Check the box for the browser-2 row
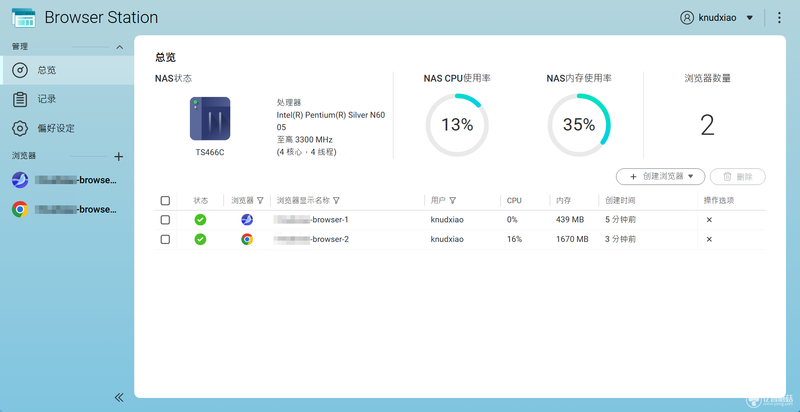This screenshot has width=800, height=412. pyautogui.click(x=165, y=239)
